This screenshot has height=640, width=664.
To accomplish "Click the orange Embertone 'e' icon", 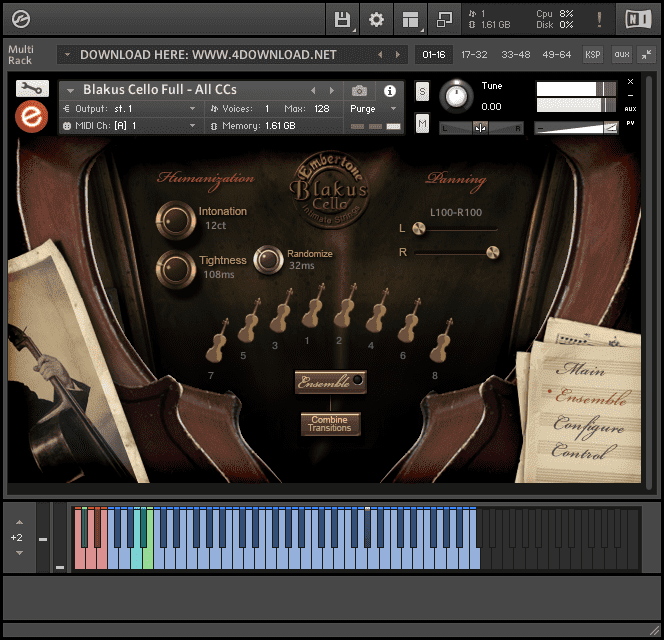I will point(31,116).
